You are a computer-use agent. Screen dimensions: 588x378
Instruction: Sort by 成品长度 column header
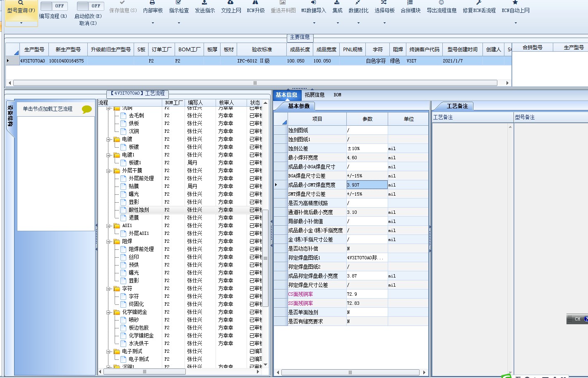[300, 50]
